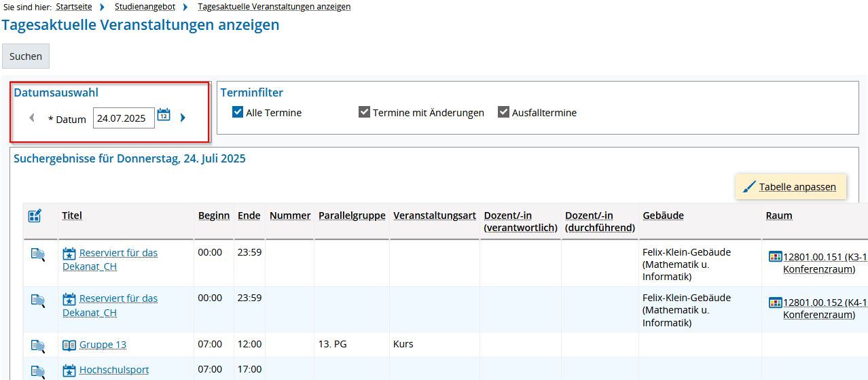Click the Terminfilter heading
Image resolution: width=868 pixels, height=380 pixels.
[252, 92]
